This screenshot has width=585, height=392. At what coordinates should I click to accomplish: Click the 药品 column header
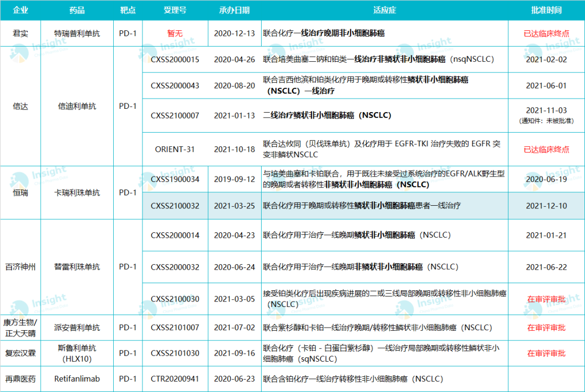[77, 10]
